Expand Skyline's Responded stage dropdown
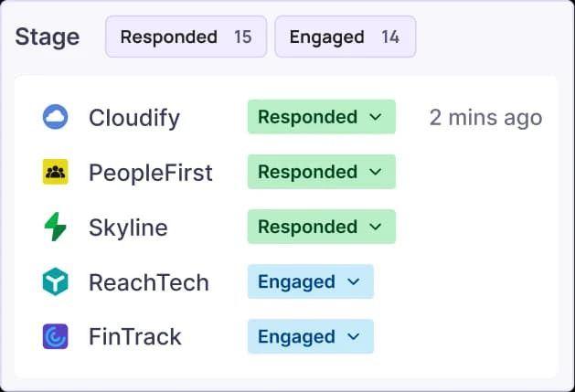 [x=321, y=227]
